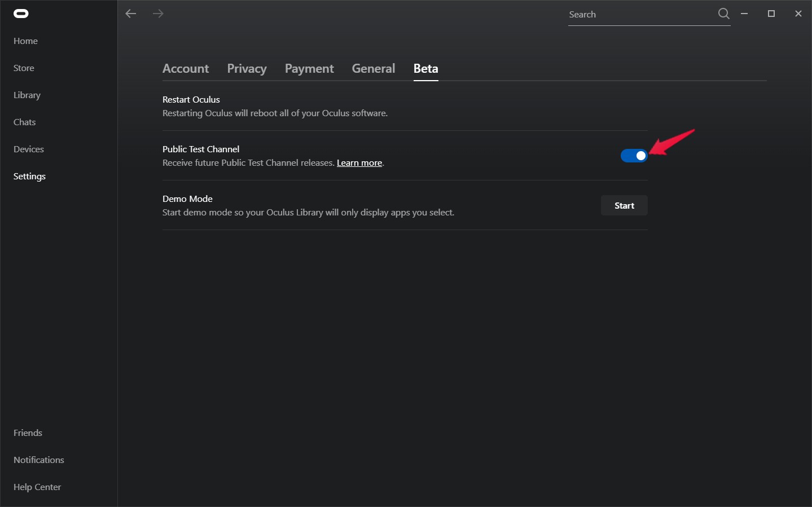The image size is (812, 507).
Task: Select the Payment tab
Action: (309, 69)
